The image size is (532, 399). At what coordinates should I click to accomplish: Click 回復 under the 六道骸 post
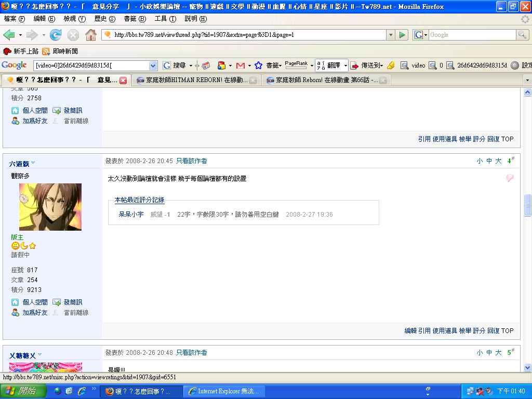493,330
